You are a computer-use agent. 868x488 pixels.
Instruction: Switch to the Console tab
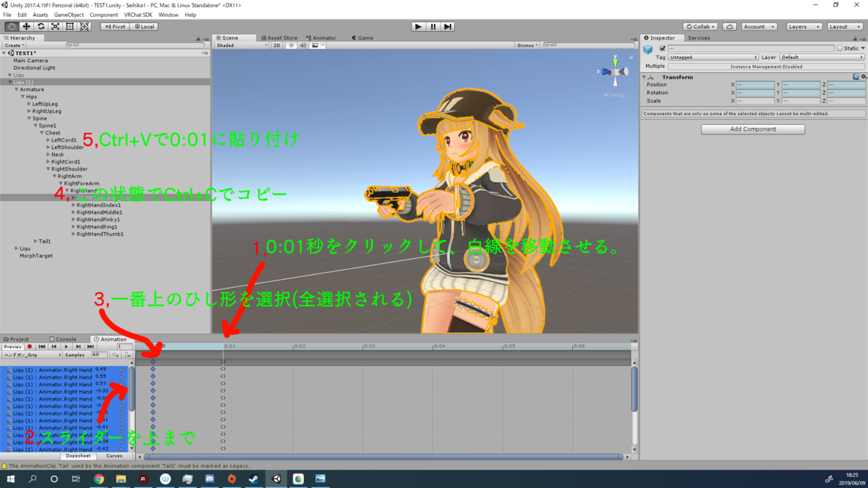click(63, 339)
